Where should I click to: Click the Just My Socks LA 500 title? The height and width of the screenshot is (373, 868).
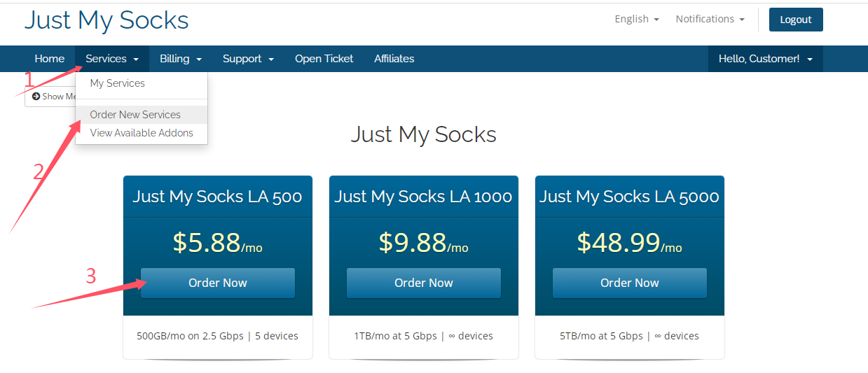coord(218,197)
